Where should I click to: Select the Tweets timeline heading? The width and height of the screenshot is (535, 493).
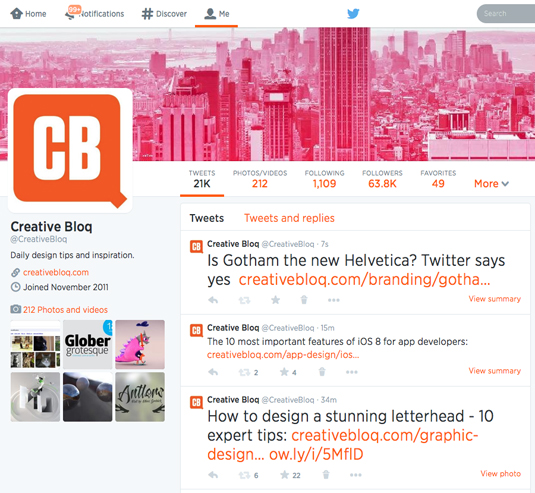pyautogui.click(x=207, y=218)
